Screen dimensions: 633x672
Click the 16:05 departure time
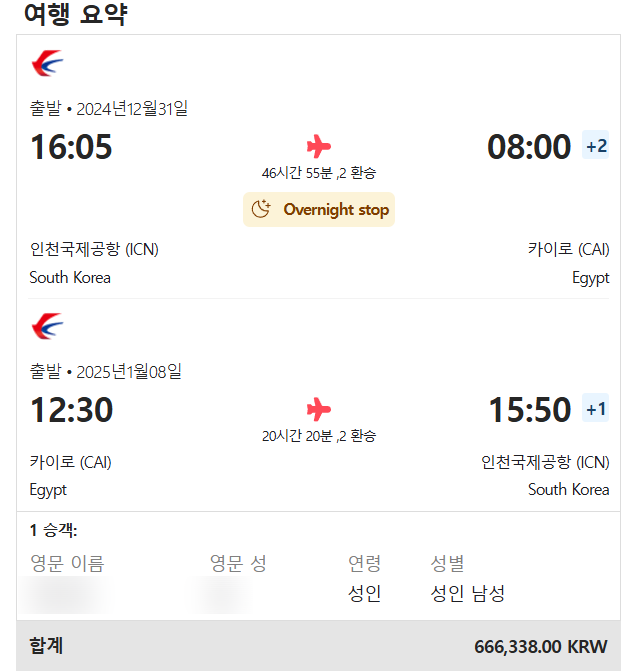point(71,147)
